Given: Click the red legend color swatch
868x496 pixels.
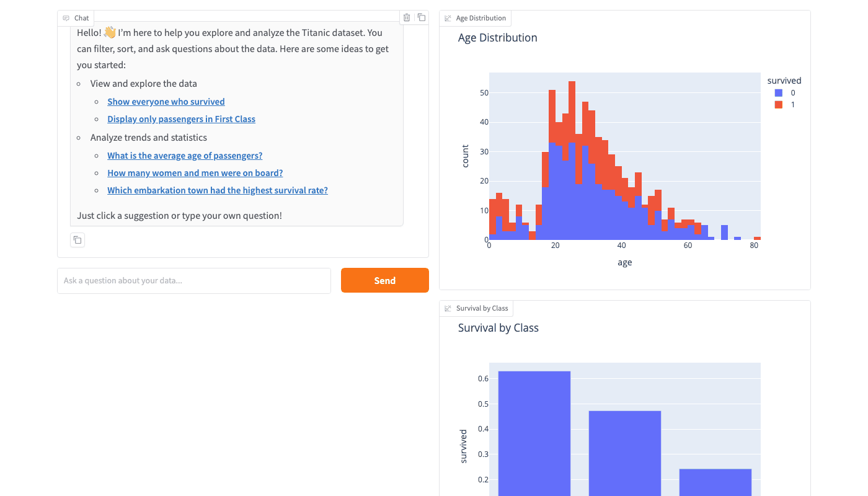Looking at the screenshot, I should click(x=779, y=105).
